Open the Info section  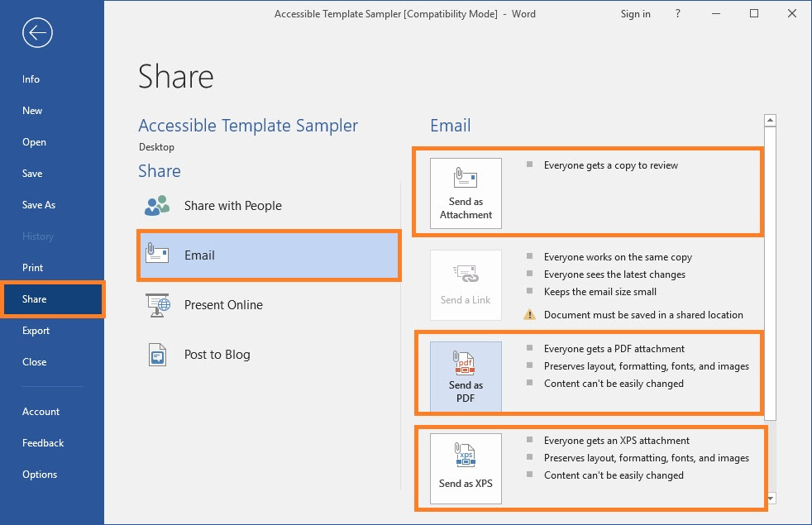point(31,79)
